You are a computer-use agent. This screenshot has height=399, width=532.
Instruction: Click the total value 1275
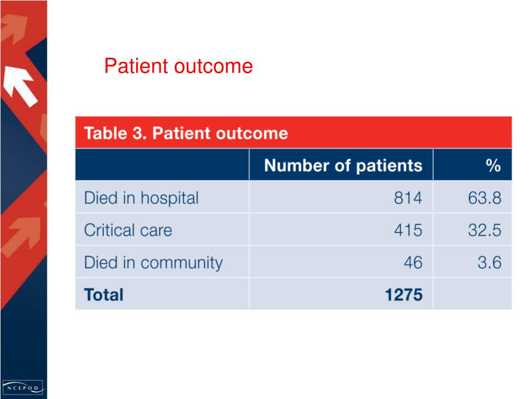pos(404,295)
